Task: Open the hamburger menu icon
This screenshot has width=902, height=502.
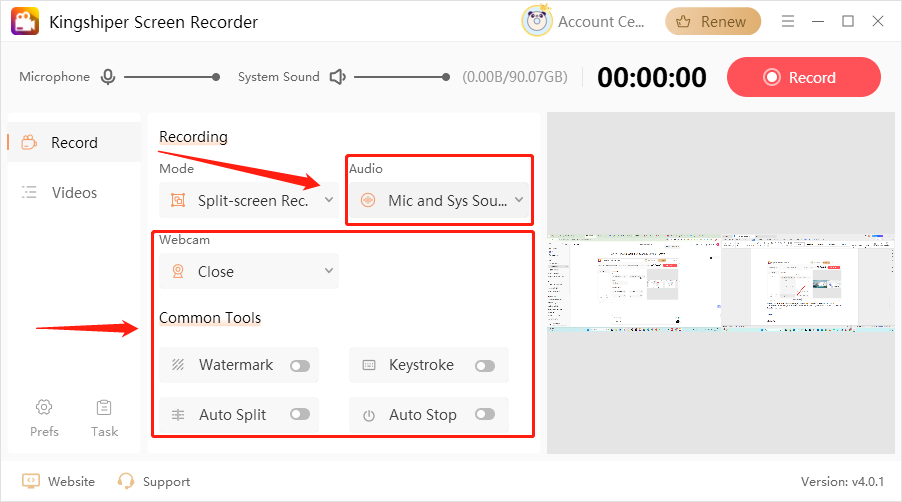Action: click(788, 21)
